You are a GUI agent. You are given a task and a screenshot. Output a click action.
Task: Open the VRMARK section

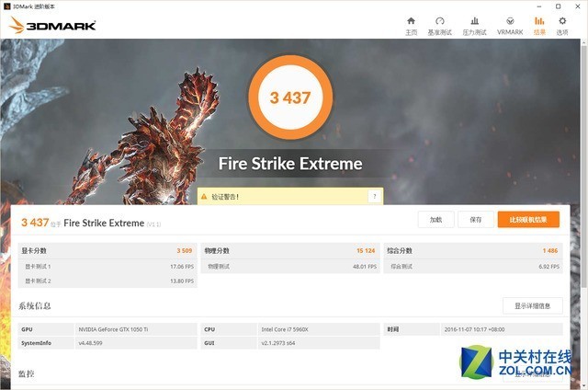point(510,26)
